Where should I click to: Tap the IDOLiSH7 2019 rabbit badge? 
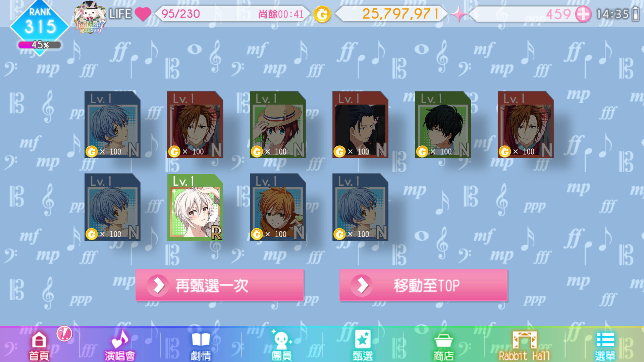click(90, 17)
